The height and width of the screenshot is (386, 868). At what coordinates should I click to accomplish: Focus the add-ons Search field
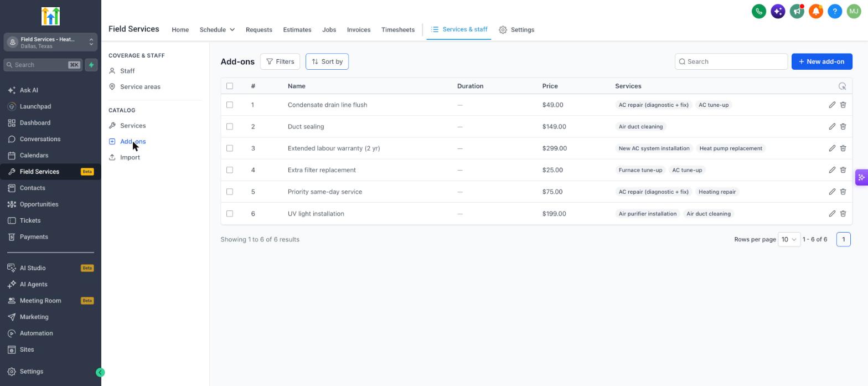click(731, 61)
